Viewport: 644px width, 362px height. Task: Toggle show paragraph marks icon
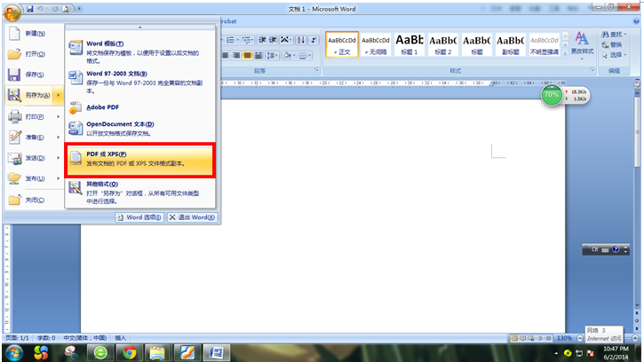pyautogui.click(x=314, y=40)
